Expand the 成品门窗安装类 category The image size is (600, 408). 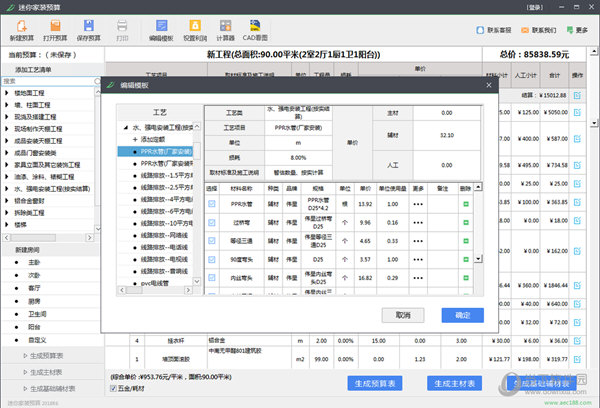click(x=7, y=153)
